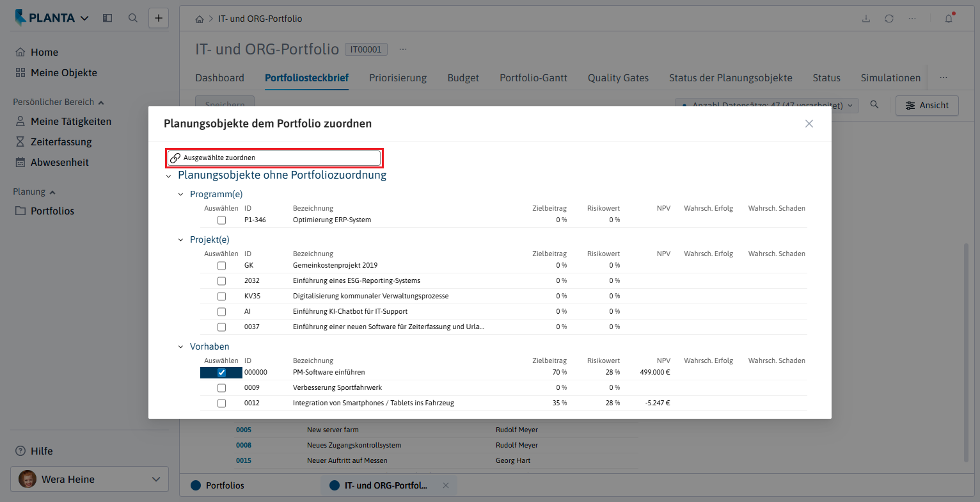Go to home via the breadcrumb house icon

(x=200, y=19)
